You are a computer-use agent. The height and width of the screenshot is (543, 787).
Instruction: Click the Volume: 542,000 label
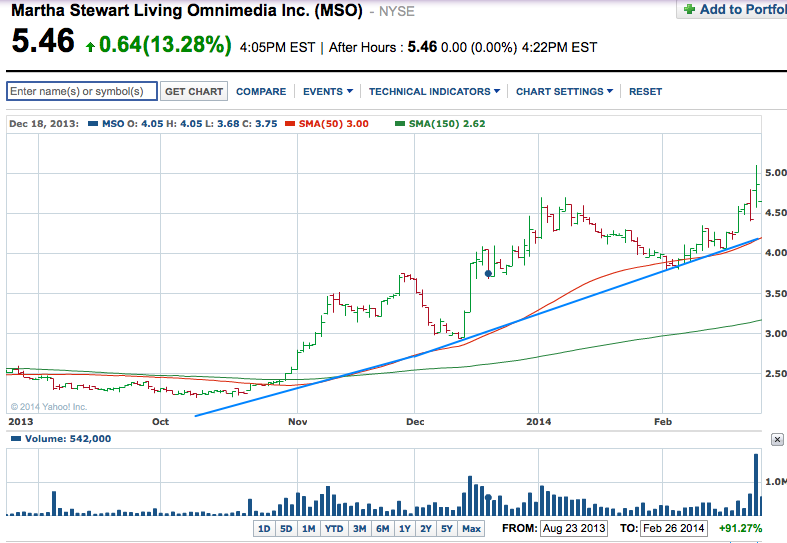coord(68,439)
